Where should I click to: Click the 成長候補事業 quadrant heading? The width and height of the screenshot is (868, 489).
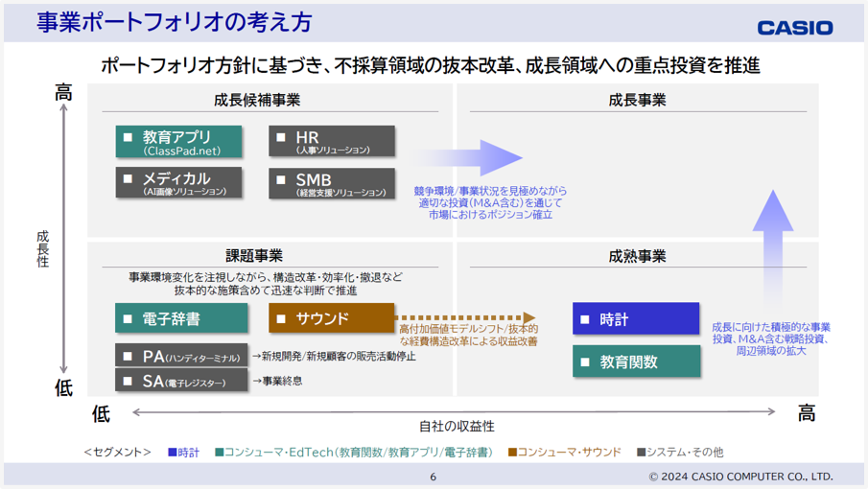(257, 100)
